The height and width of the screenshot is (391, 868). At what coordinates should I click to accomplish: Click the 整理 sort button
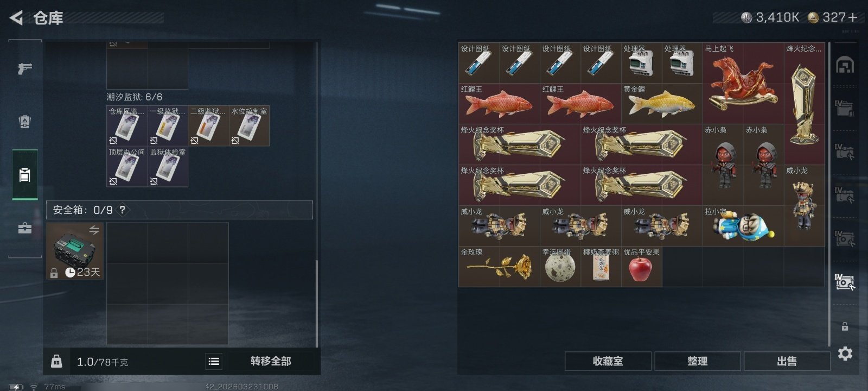(698, 361)
